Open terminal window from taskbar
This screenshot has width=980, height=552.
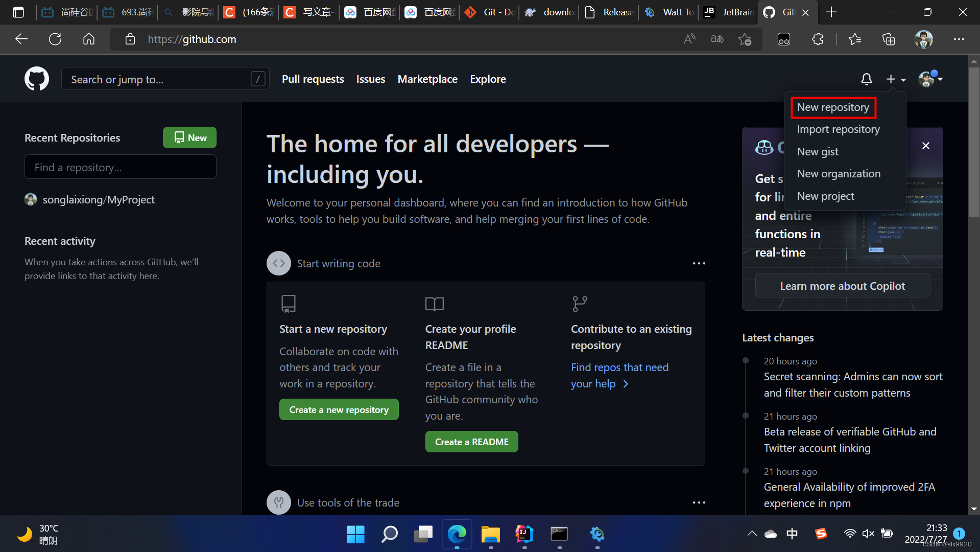(559, 535)
